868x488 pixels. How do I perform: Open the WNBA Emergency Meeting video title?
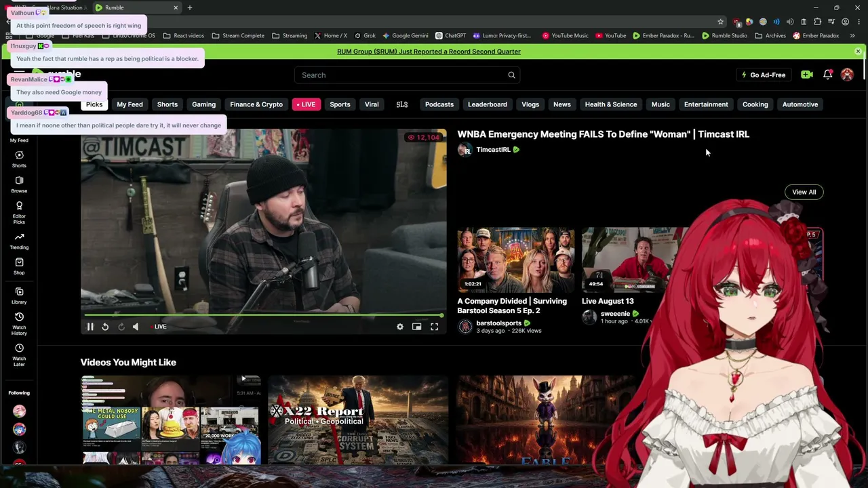[x=603, y=134]
